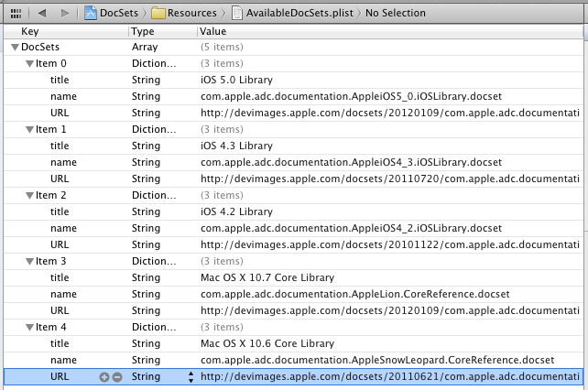This screenshot has height=390, width=588.
Task: Select Mac OS X 10.7 Core Library value
Action: point(267,277)
